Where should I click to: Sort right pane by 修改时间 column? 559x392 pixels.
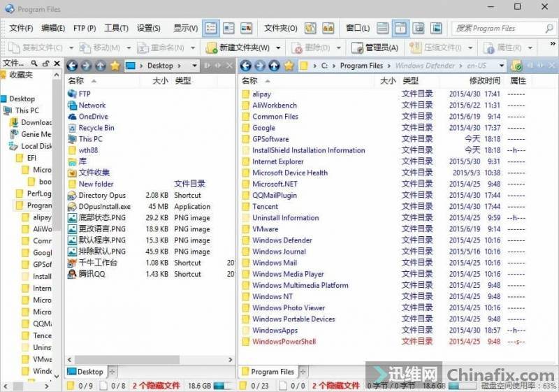(484, 80)
